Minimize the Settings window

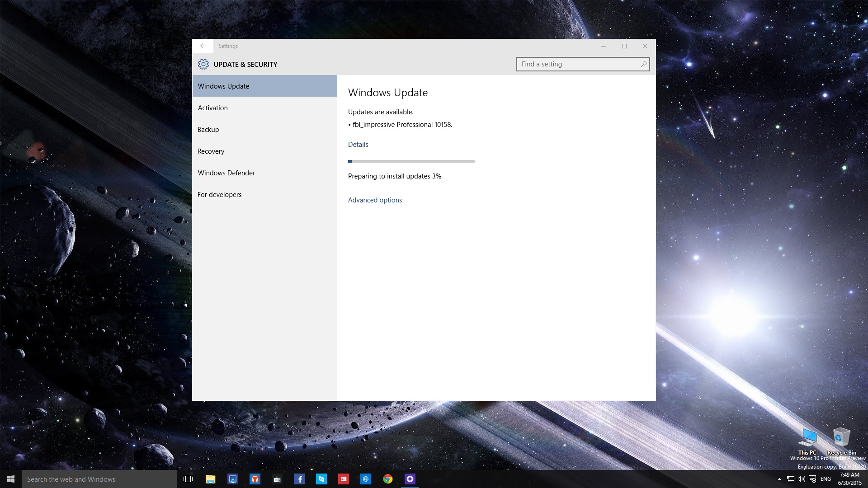point(604,46)
